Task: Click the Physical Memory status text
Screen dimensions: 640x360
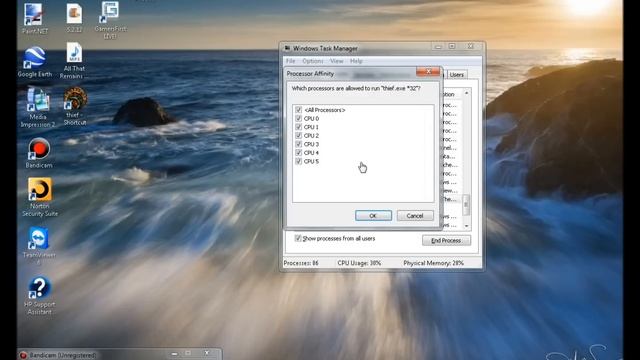Action: 433,263
